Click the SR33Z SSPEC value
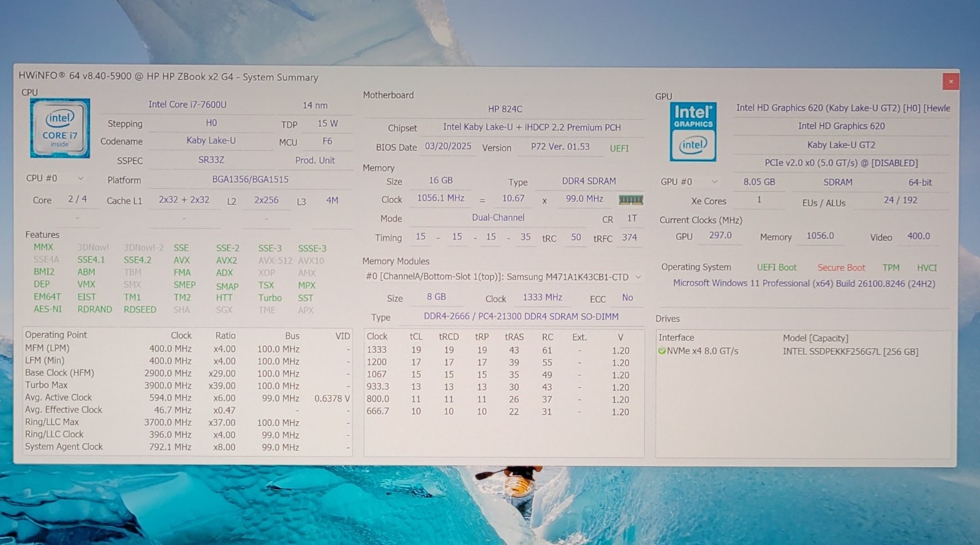The image size is (980, 545). coord(211,159)
